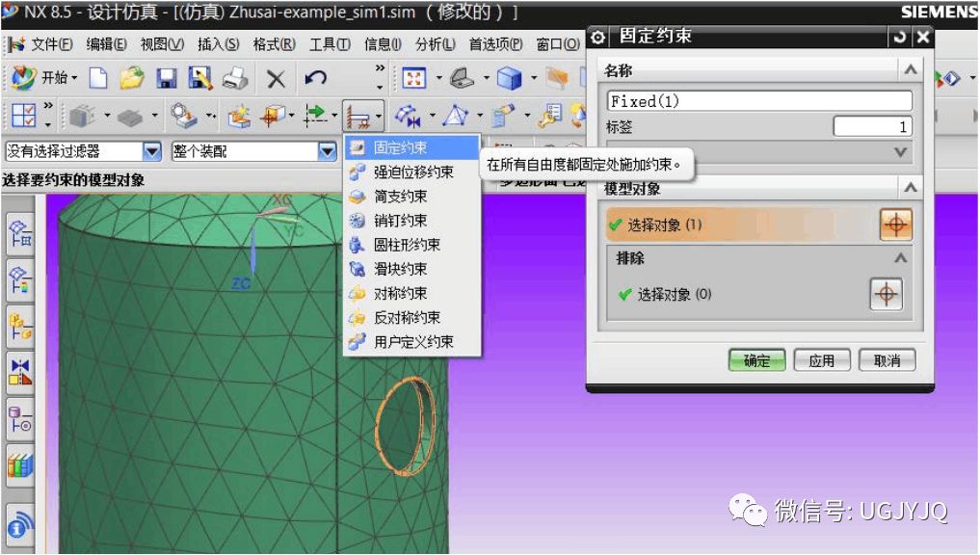Click the Fit view icon
Screen dimensions: 980x555
414,78
